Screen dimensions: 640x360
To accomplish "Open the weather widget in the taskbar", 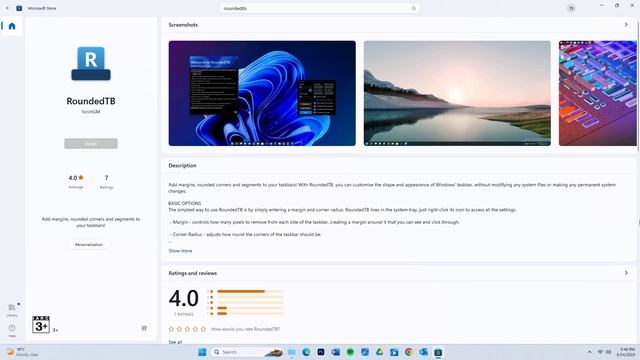I will pos(22,352).
